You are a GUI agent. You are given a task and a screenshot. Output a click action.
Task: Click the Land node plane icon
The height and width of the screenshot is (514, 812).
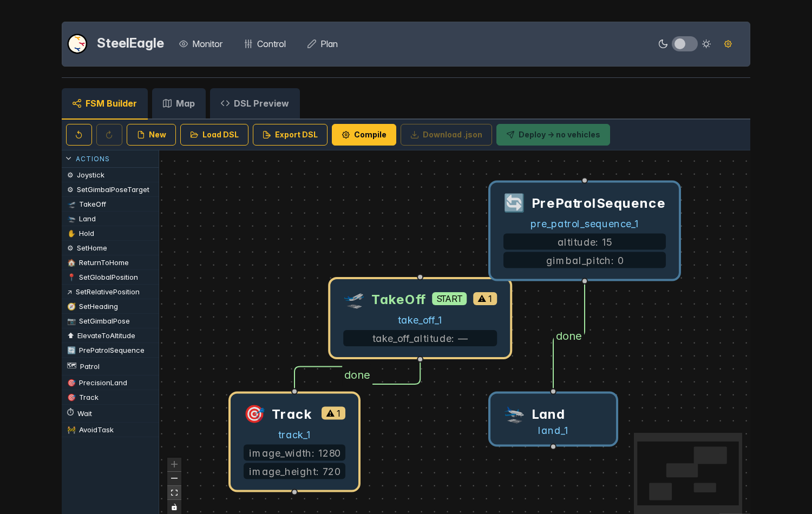tap(514, 415)
